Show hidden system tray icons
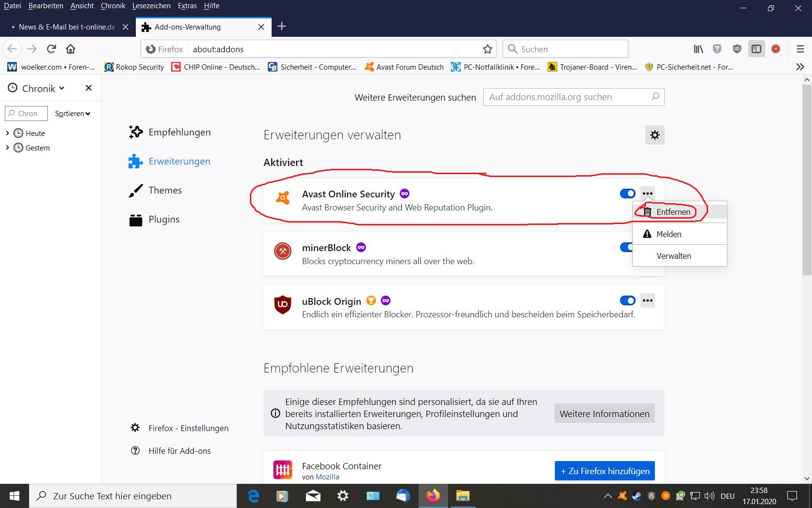Viewport: 812px width, 508px height. (608, 496)
